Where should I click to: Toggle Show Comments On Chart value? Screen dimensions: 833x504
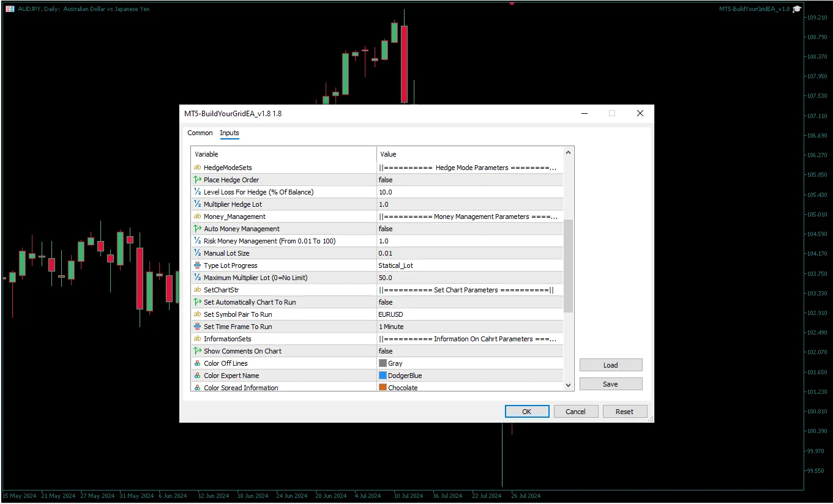tap(469, 351)
